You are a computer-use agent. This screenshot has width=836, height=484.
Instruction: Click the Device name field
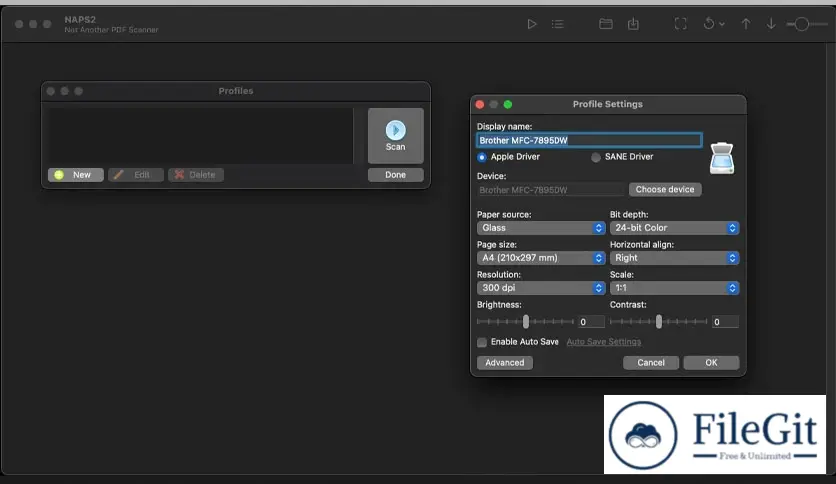(551, 190)
